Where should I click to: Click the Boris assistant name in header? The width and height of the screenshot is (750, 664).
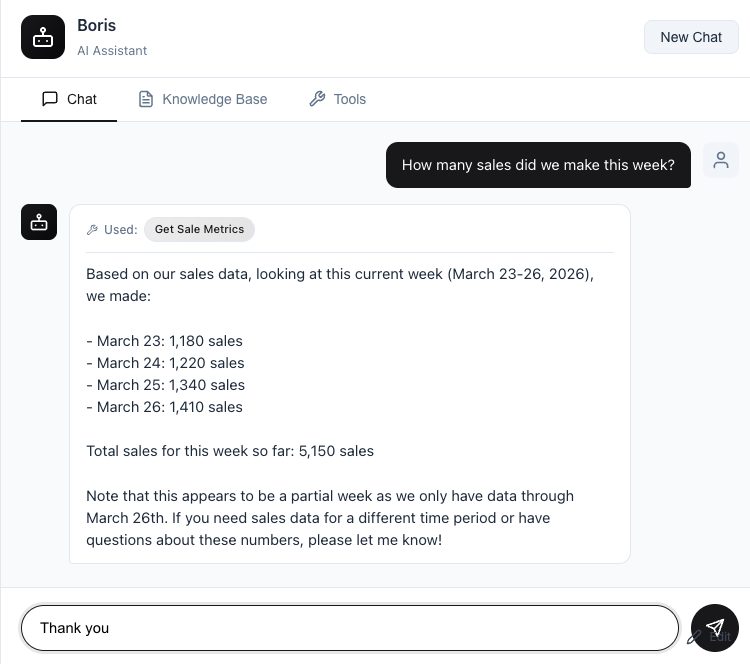[x=97, y=25]
